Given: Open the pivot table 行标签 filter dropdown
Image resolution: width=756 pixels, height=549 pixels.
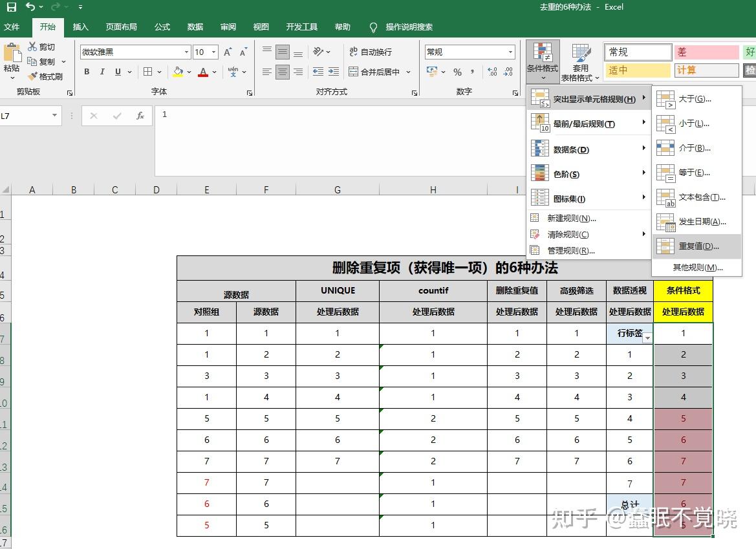Looking at the screenshot, I should point(647,338).
